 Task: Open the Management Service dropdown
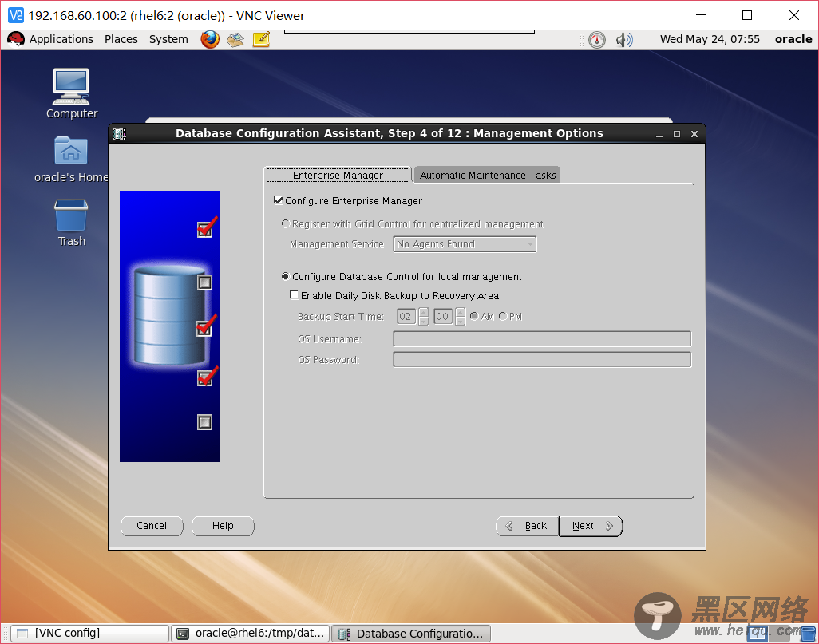tap(465, 244)
